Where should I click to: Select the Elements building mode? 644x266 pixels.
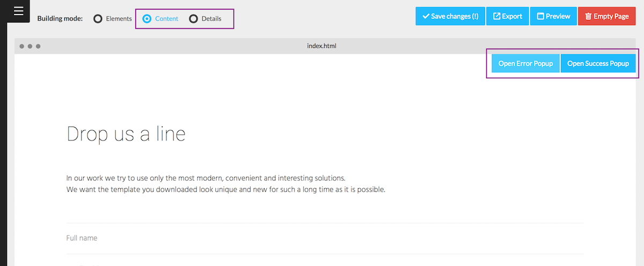[x=98, y=19]
